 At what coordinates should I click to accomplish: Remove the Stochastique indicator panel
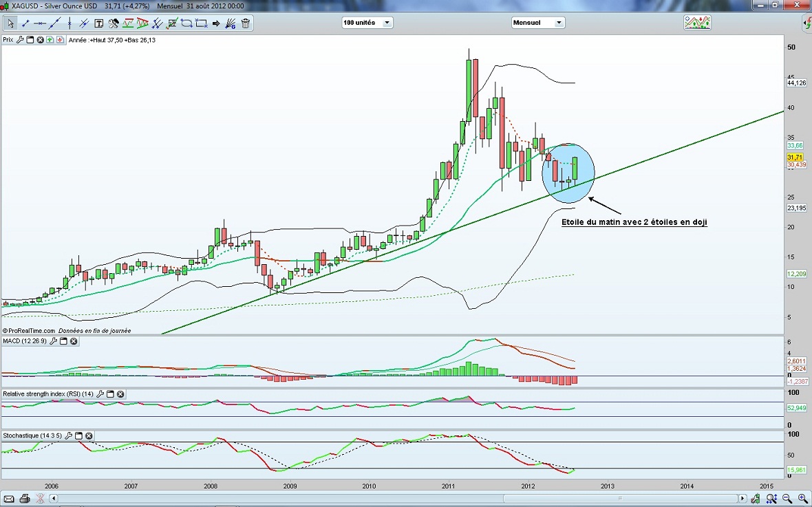pos(89,435)
